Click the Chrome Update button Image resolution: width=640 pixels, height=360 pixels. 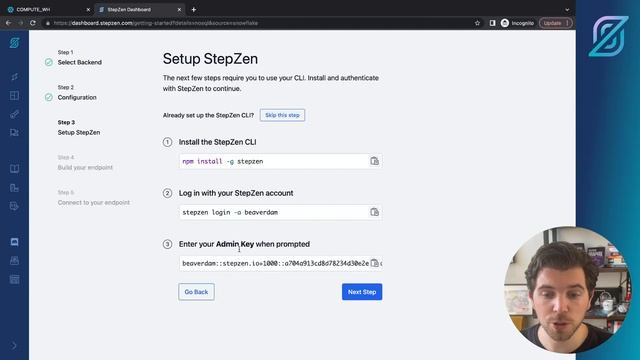click(556, 23)
